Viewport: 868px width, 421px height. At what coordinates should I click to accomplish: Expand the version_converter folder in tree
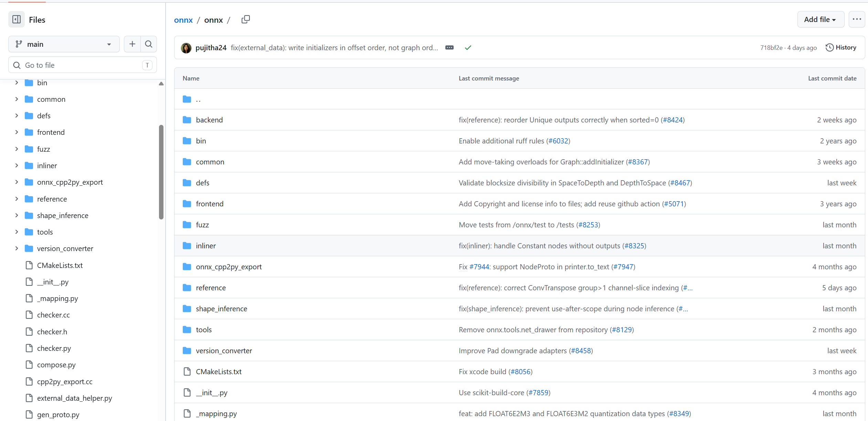tap(17, 248)
